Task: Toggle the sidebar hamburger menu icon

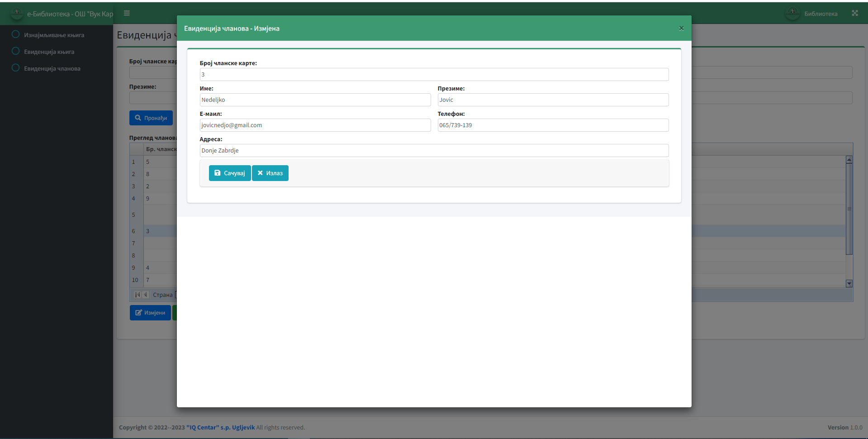Action: (x=127, y=14)
